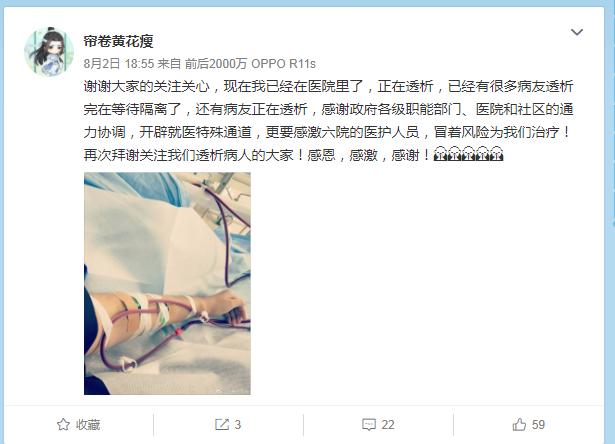Click the text 感恩，感激，感谢
Screen dimensions: 615x444
pos(364,155)
